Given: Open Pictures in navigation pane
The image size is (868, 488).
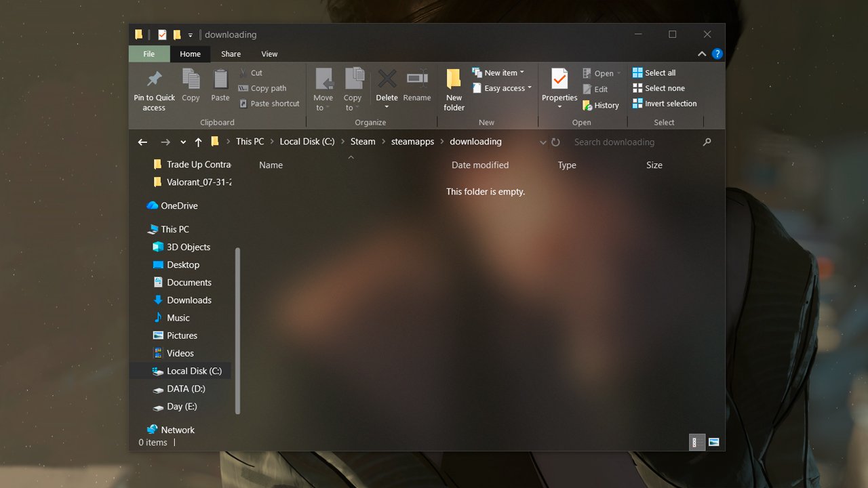Looking at the screenshot, I should pos(176,335).
